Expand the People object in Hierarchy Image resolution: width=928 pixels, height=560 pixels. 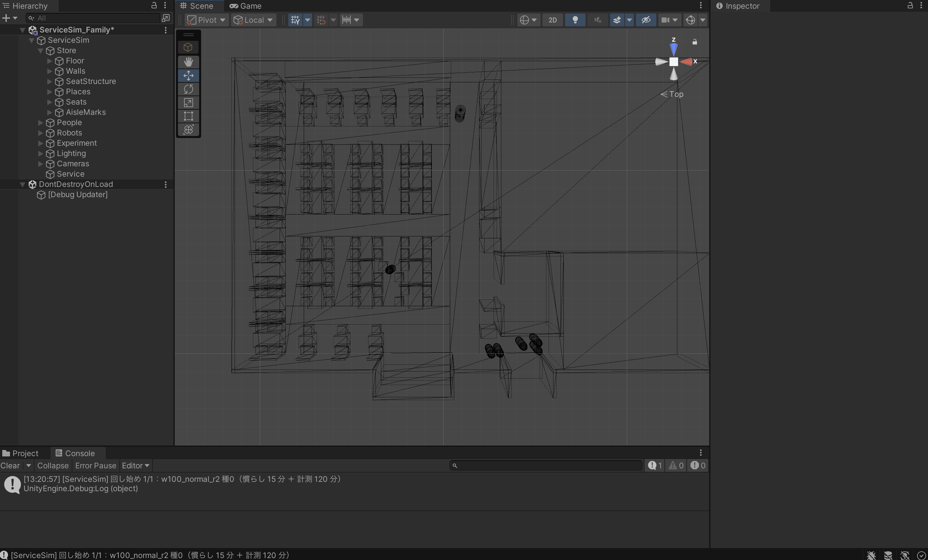[x=41, y=123]
